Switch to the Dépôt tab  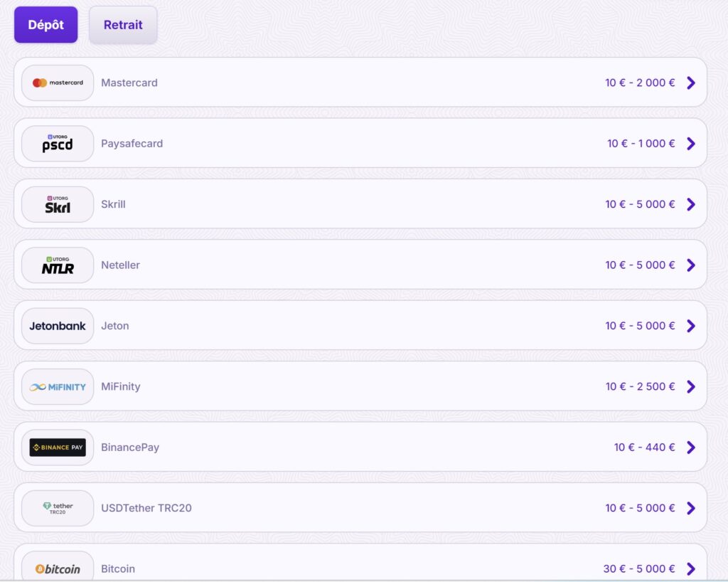pos(46,25)
